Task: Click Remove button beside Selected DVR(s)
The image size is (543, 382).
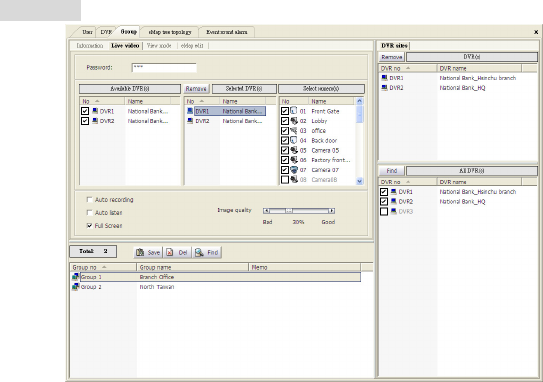Action: point(196,89)
